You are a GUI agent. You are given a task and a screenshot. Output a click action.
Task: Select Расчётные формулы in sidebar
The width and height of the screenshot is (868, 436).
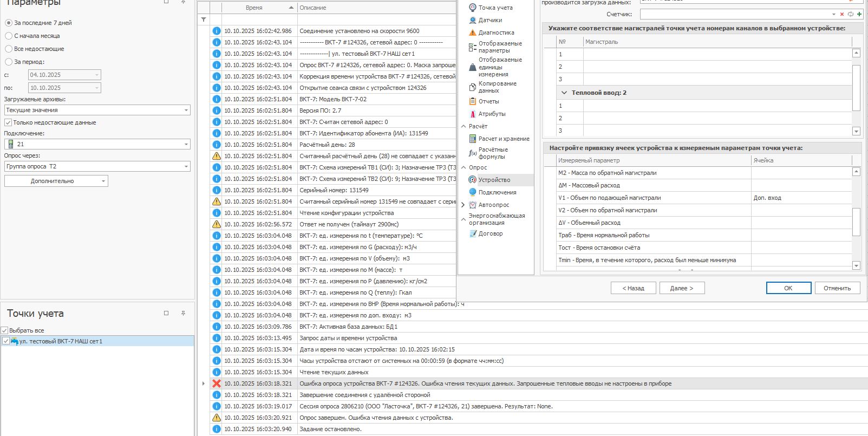[x=493, y=153]
